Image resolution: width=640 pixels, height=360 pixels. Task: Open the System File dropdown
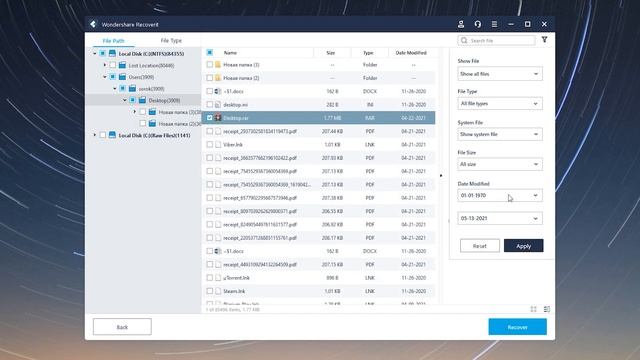point(500,134)
